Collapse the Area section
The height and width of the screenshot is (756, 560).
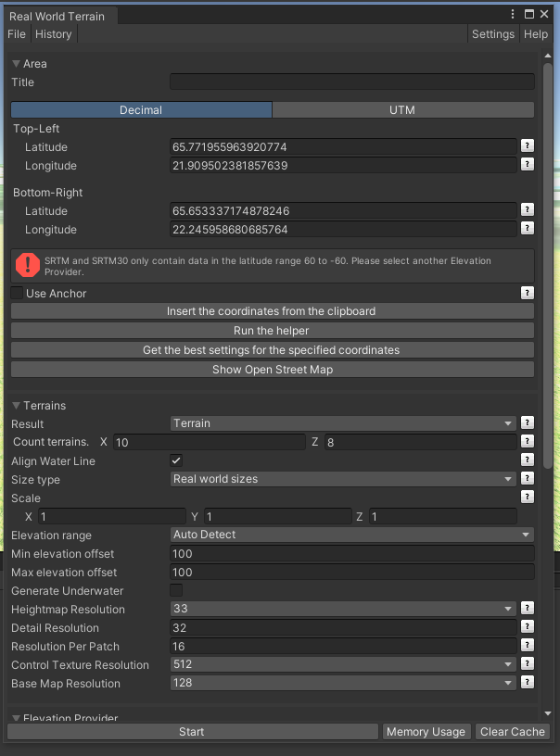tap(16, 64)
